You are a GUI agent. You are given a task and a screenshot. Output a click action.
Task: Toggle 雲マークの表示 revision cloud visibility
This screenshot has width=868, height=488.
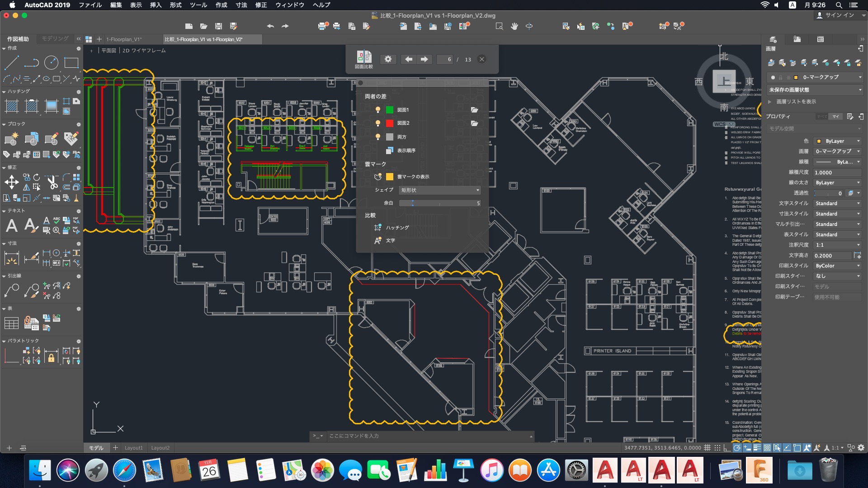[x=378, y=177]
